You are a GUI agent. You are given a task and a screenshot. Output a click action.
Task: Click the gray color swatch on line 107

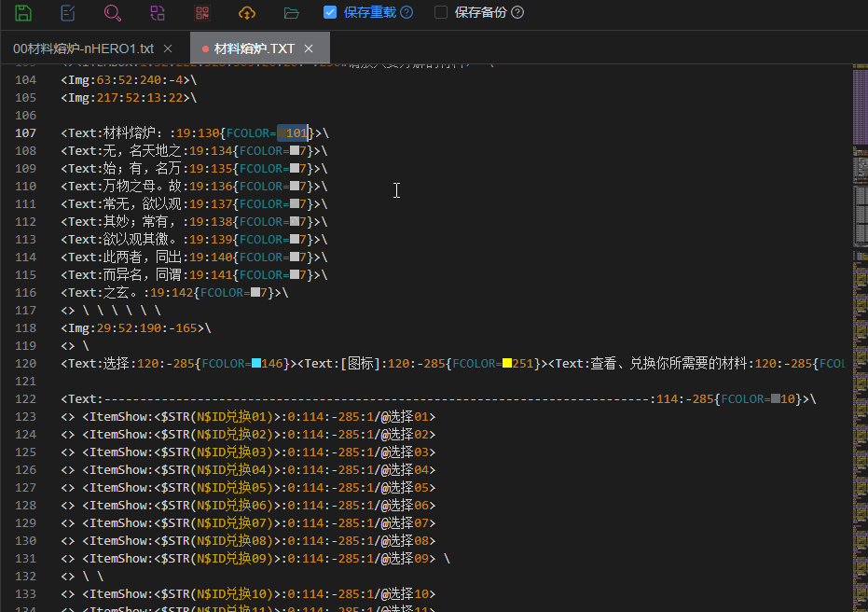click(282, 132)
